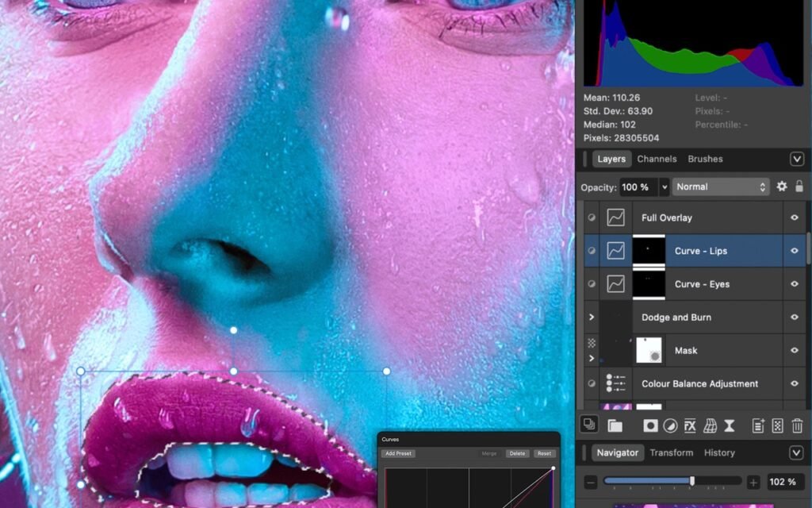Click blend circle icon on Full Overlay row
The height and width of the screenshot is (508, 812).
pyautogui.click(x=592, y=217)
